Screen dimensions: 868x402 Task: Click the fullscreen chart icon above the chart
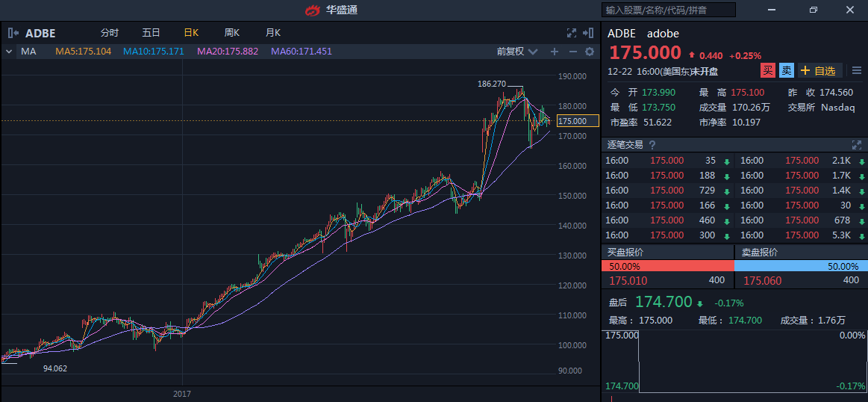click(572, 33)
